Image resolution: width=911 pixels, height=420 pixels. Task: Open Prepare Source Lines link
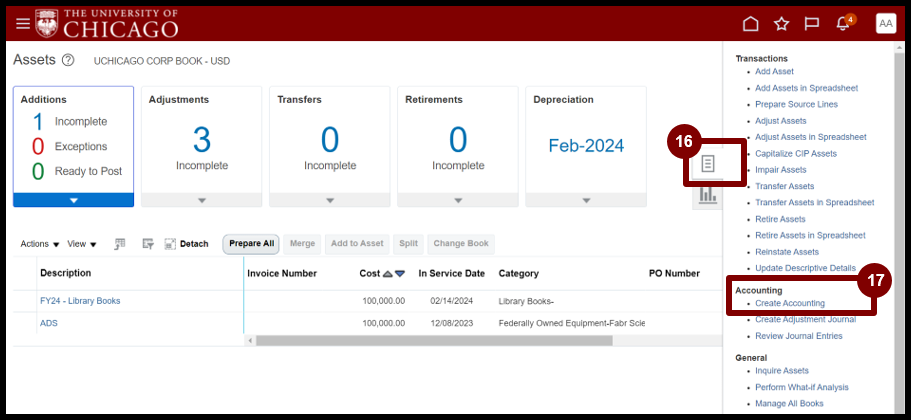pyautogui.click(x=797, y=104)
